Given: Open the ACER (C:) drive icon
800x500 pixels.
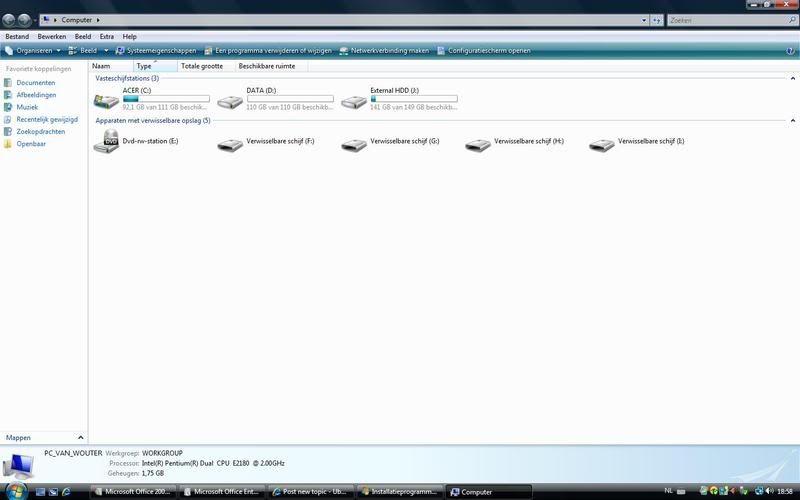Looking at the screenshot, I should click(105, 101).
